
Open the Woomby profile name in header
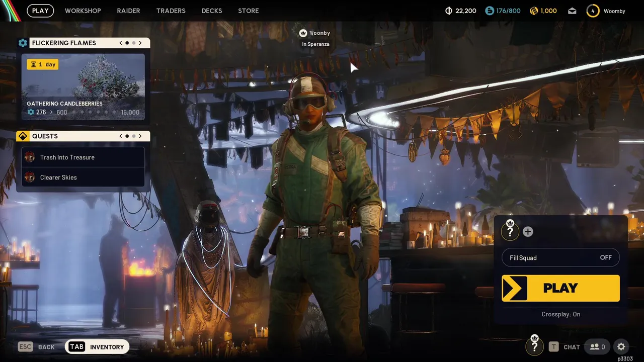(x=614, y=11)
